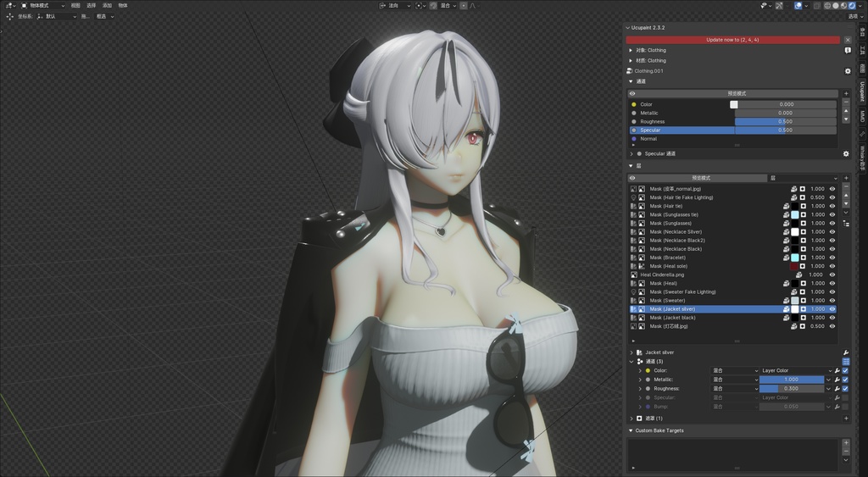Click the Color channel base color swatch
The image size is (868, 477).
(733, 104)
